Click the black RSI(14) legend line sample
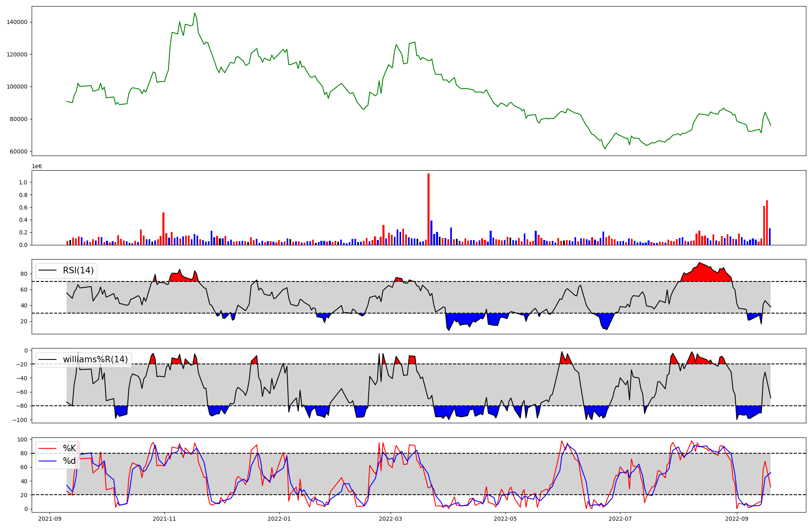The image size is (812, 528). pyautogui.click(x=48, y=270)
